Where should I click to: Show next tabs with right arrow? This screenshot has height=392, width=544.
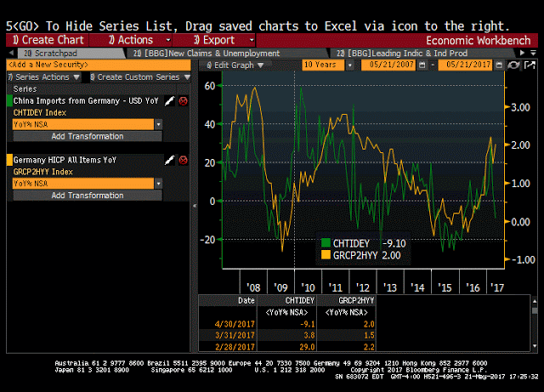[x=523, y=53]
